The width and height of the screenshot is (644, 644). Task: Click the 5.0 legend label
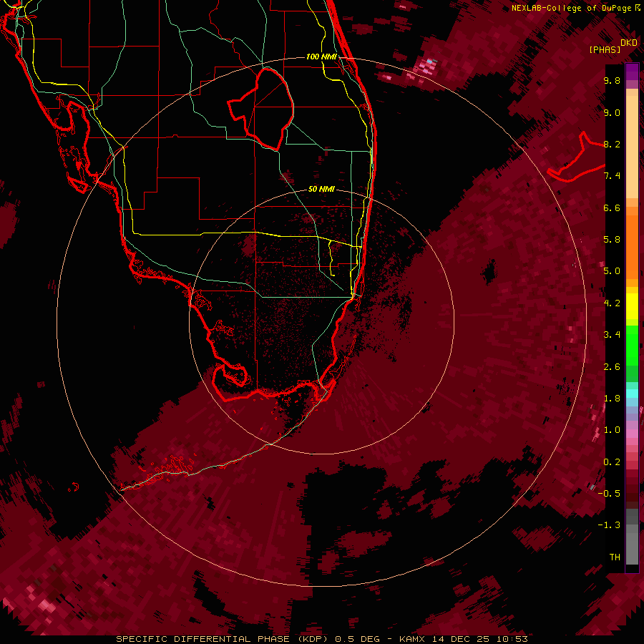[x=612, y=271]
